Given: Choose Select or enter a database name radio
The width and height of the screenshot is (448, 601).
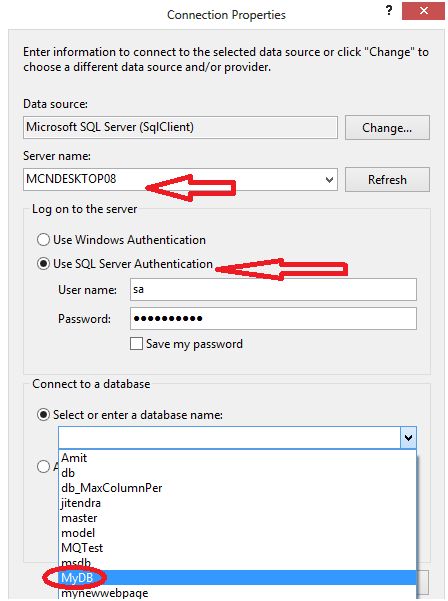Looking at the screenshot, I should pyautogui.click(x=43, y=415).
